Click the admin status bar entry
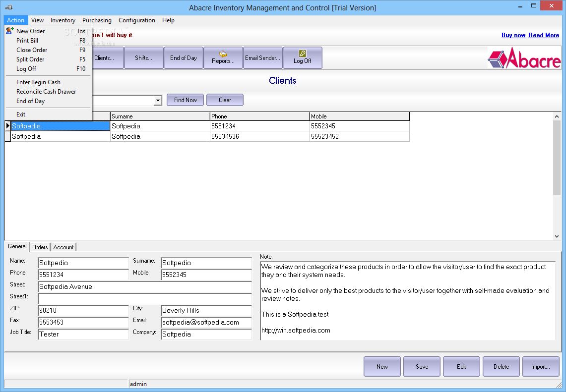 138,384
